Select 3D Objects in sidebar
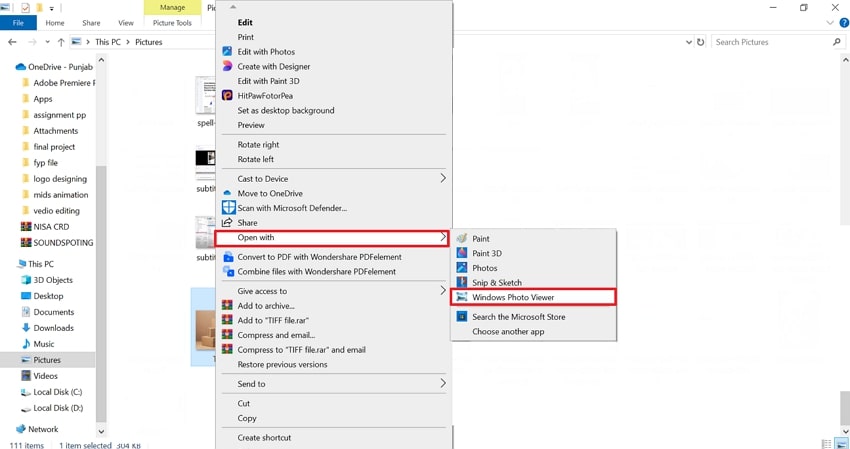The height and width of the screenshot is (449, 850). 53,280
